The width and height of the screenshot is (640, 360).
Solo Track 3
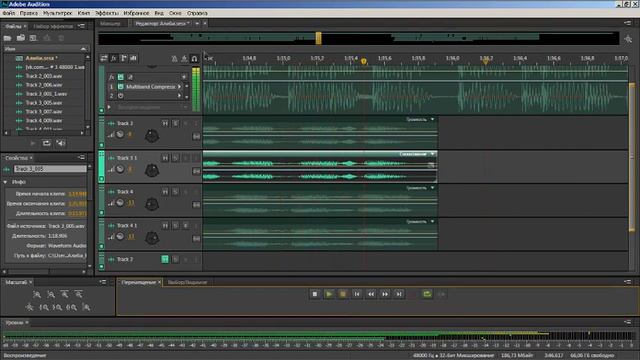click(x=175, y=123)
